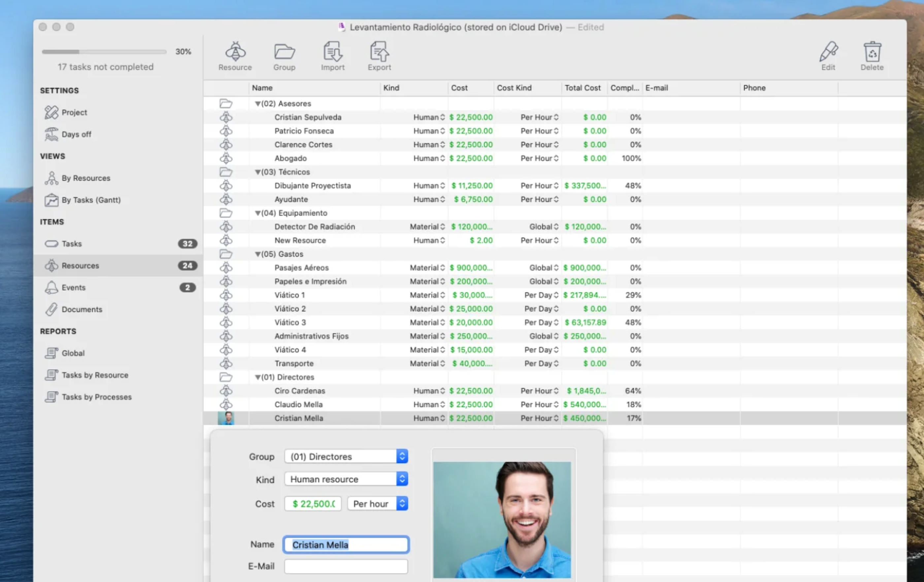This screenshot has height=582, width=924.
Task: Open Tasks by Resource report
Action: tap(86, 375)
